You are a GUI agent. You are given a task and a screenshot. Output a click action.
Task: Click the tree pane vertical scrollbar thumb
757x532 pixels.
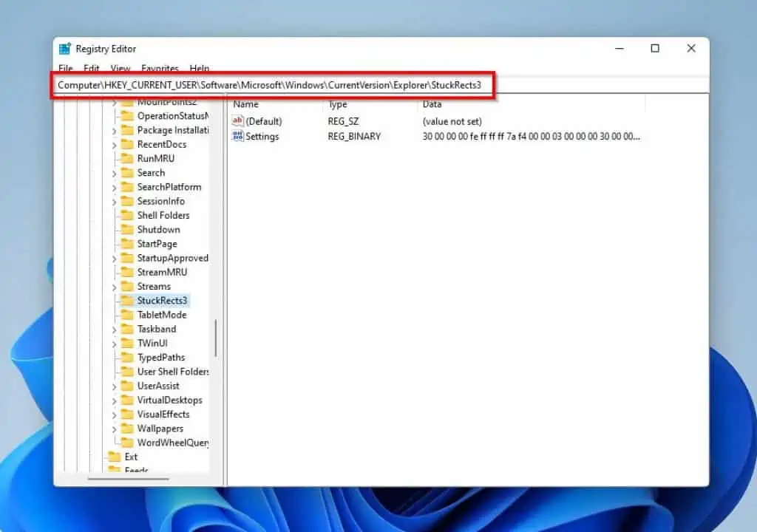215,338
